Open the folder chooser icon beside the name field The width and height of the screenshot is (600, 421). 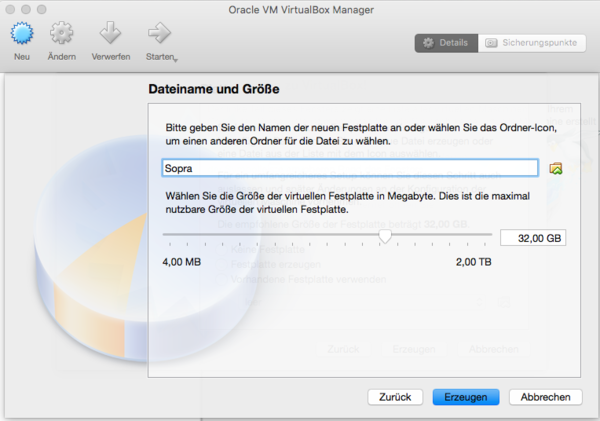click(556, 168)
